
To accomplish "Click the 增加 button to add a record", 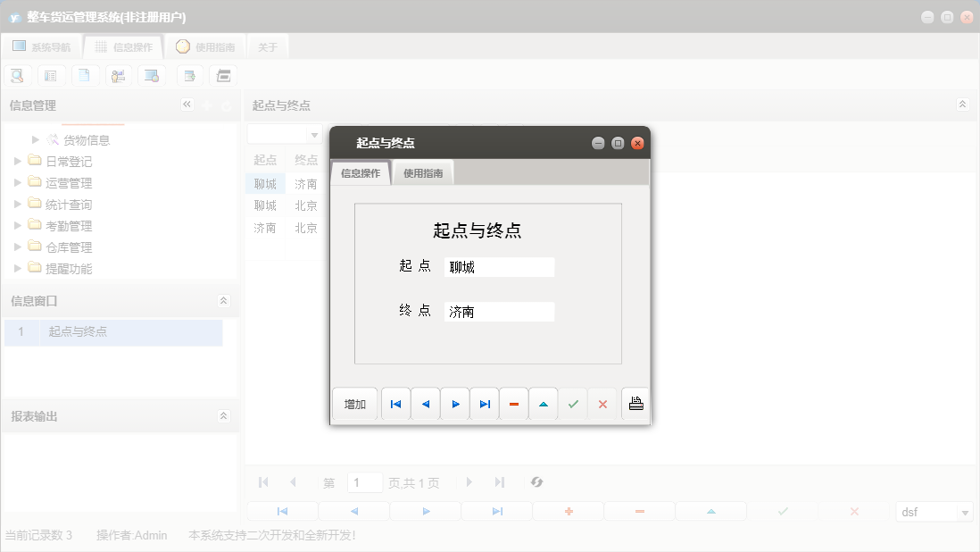I will (x=353, y=404).
